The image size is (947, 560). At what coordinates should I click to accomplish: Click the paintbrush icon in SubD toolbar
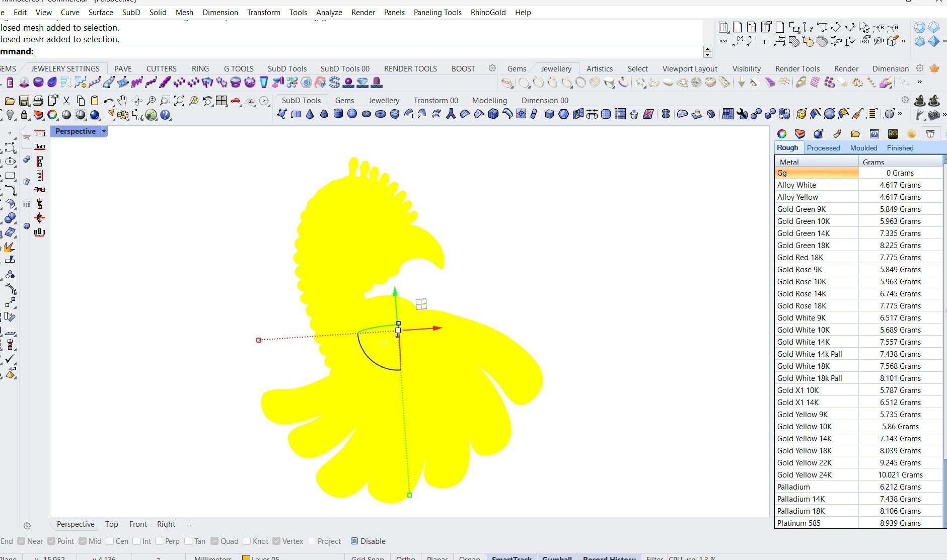click(857, 114)
